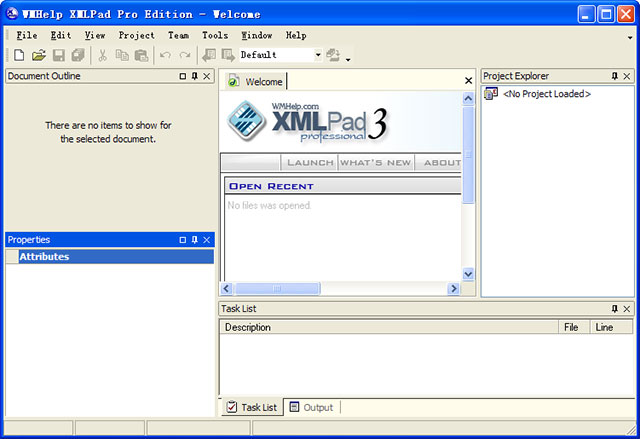The image size is (640, 439).
Task: Select the Attributes header row
Action: pos(110,257)
